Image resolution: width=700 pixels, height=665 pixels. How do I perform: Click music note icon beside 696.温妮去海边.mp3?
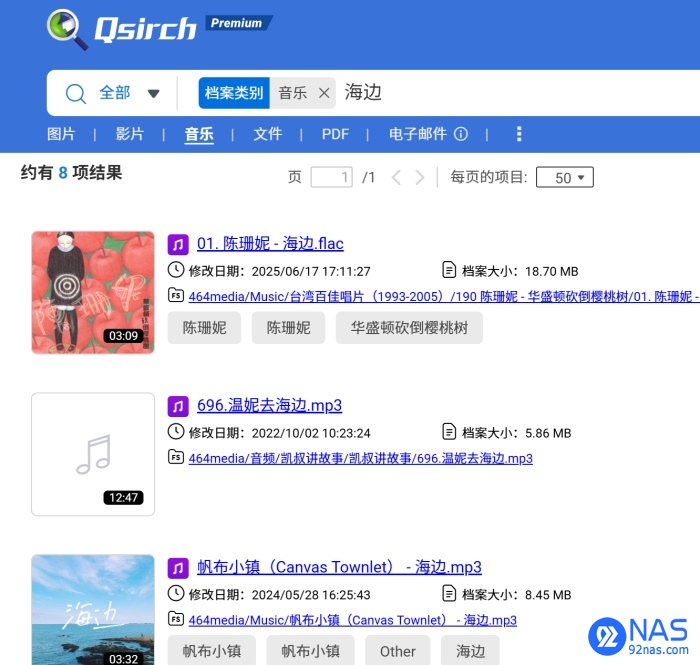click(x=178, y=406)
